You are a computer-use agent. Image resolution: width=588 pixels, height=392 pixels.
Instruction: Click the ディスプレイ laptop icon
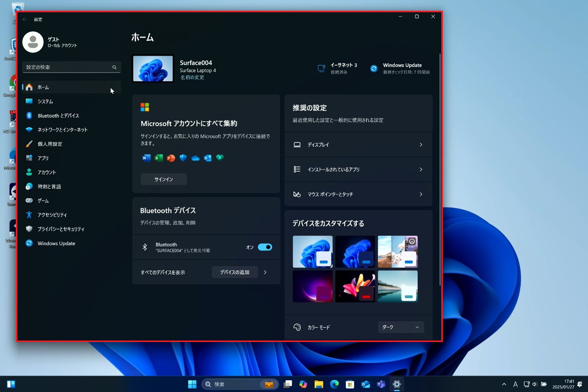coord(297,145)
